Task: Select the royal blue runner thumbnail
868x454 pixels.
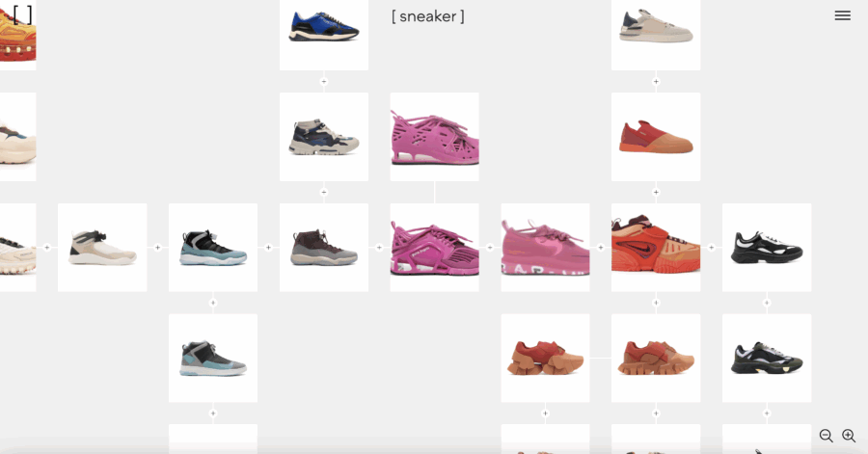Action: coord(324,35)
